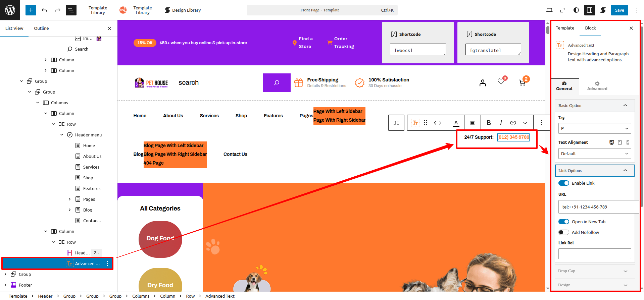
Task: Click the block inserter plus icon
Action: [x=31, y=10]
